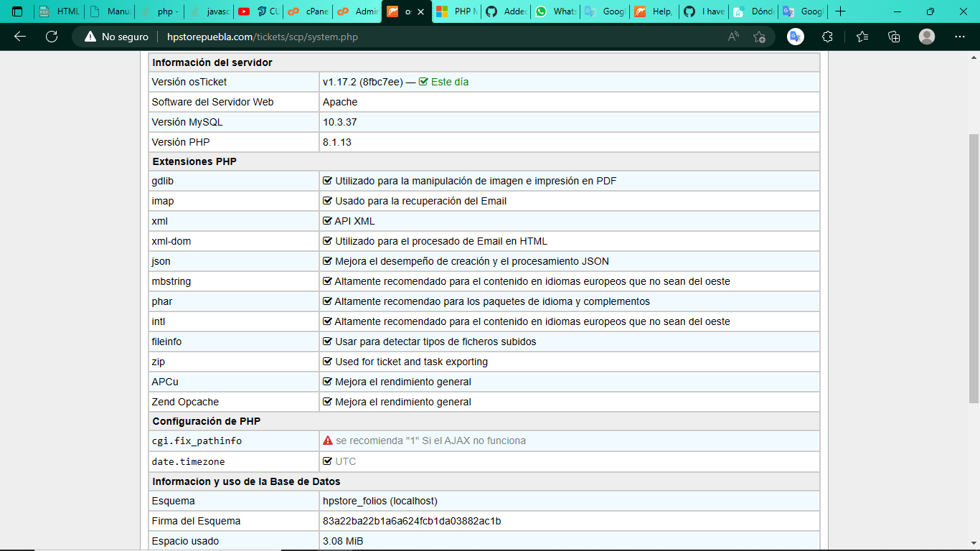Open the Settings and more ellipsis menu
Screen dimensions: 980x551
960,37
